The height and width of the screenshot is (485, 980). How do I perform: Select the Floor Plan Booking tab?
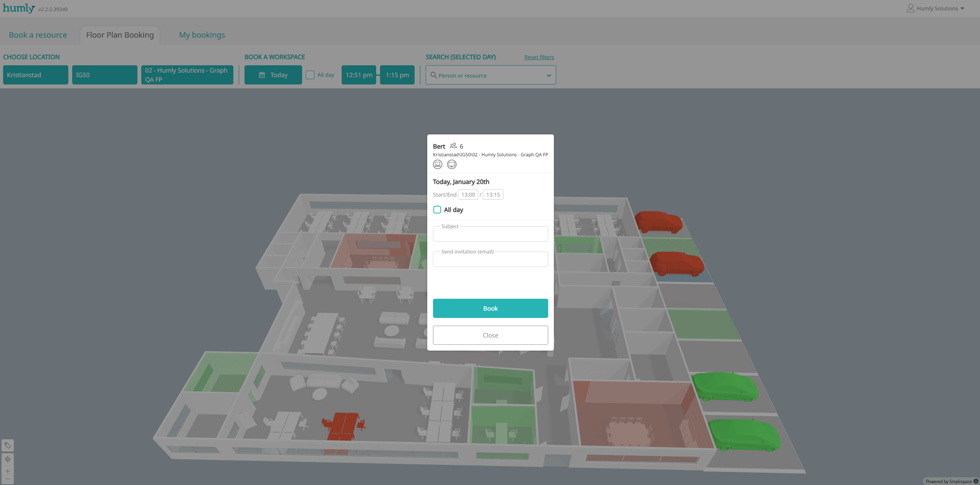[x=120, y=35]
